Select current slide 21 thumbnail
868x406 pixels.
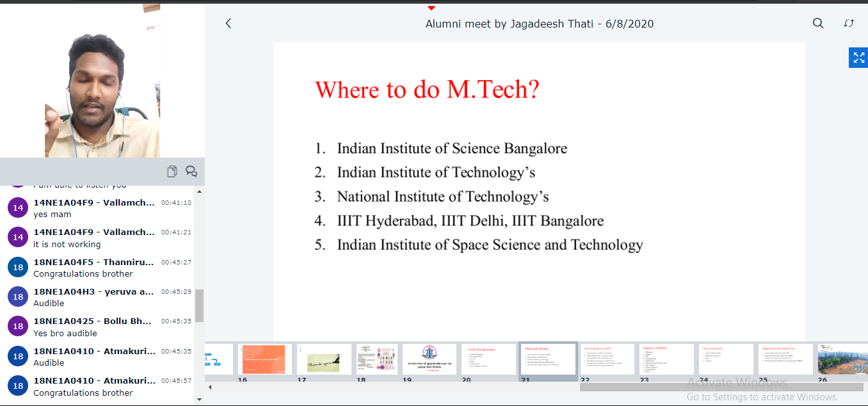548,359
